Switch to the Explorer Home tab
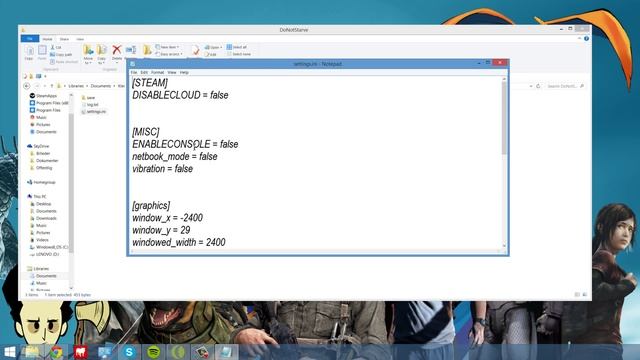This screenshot has width=640, height=360. point(47,39)
